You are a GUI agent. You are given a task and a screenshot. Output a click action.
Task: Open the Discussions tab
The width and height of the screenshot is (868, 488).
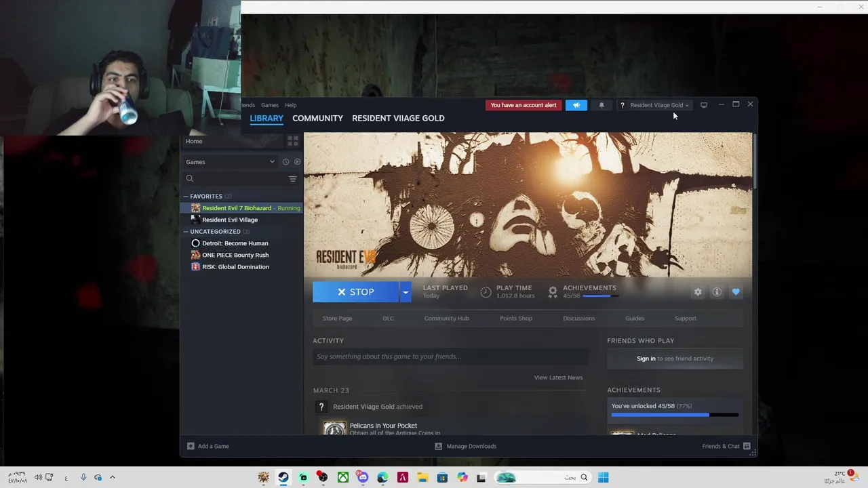(579, 319)
